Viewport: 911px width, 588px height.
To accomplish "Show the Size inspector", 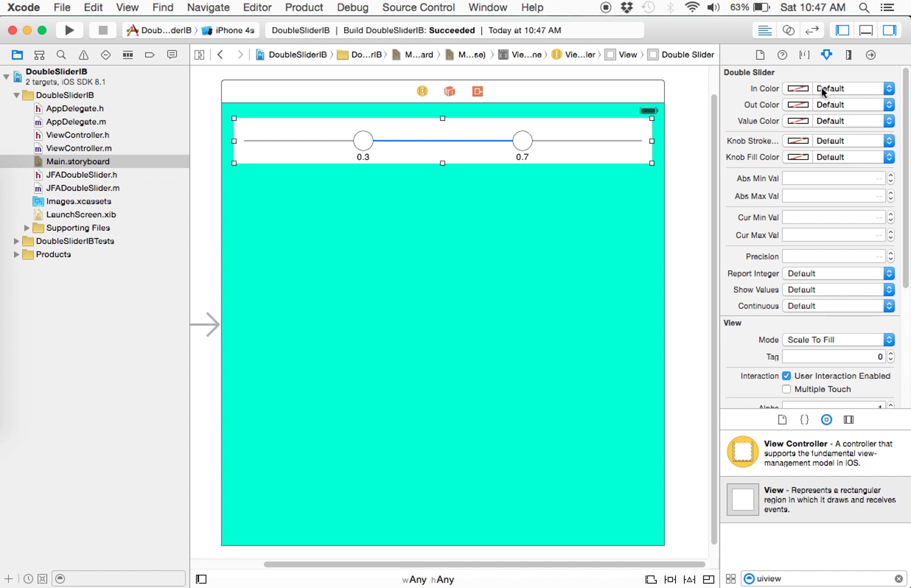I will (849, 55).
